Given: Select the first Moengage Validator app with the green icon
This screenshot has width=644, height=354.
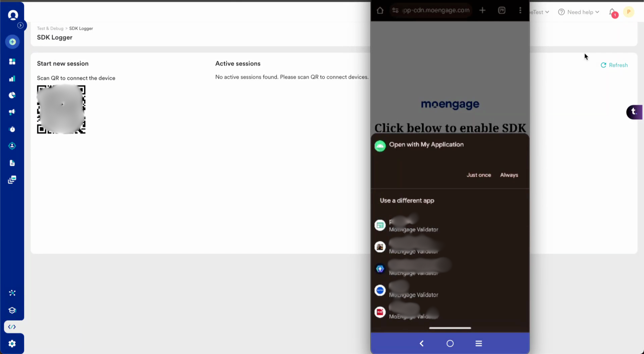Looking at the screenshot, I should tap(450, 225).
